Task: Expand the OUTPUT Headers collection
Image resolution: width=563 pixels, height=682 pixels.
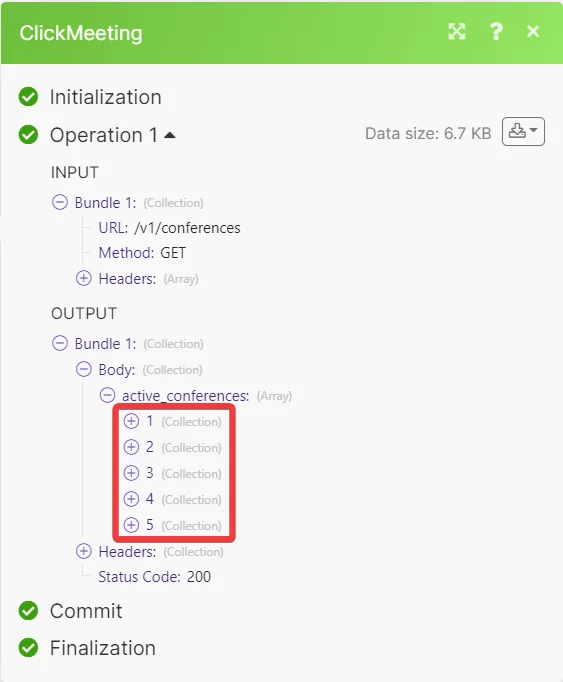Action: (x=84, y=551)
